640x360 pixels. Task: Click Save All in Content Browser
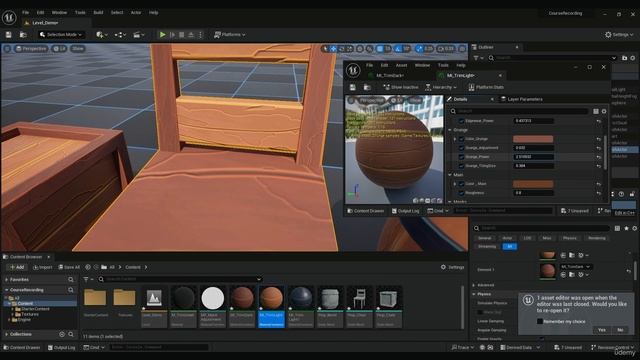pos(69,267)
